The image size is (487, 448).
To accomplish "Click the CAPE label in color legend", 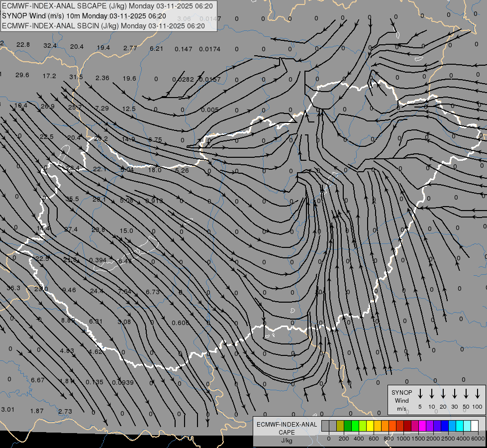I will pyautogui.click(x=287, y=433).
